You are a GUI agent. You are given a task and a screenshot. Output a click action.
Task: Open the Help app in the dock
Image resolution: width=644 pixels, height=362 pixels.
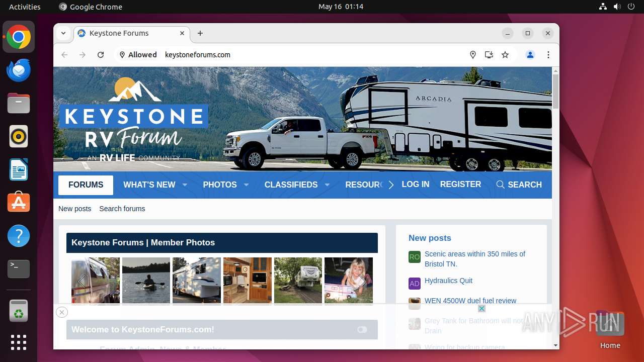[19, 236]
